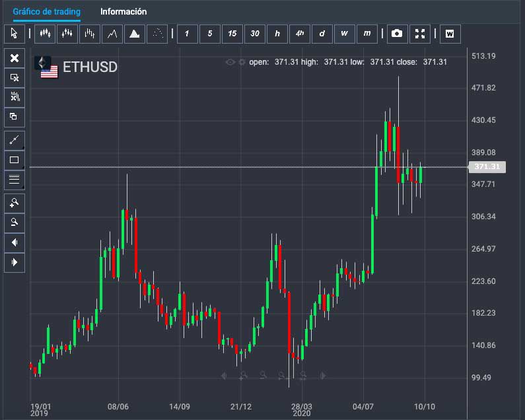Zoom out with sidebar magnifier minus
Screen dimensions: 525x420
click(15, 223)
